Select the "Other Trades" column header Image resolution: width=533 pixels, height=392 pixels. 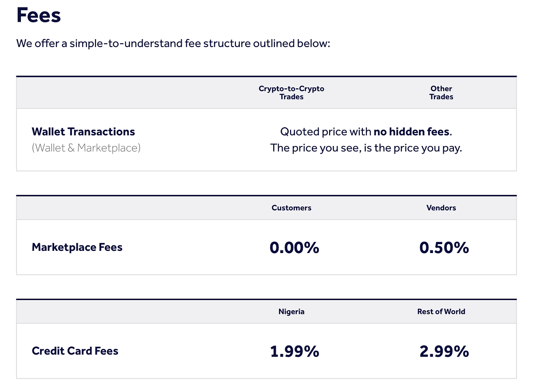pos(441,92)
